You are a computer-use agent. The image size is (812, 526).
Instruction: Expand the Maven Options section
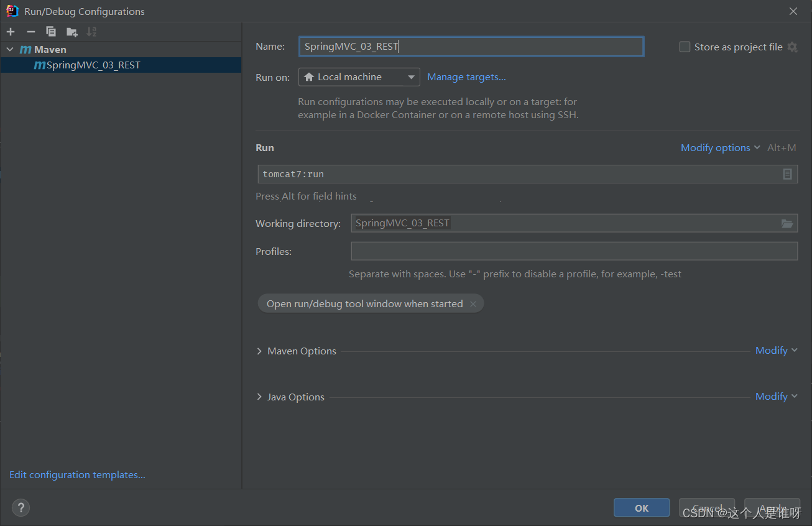(259, 351)
